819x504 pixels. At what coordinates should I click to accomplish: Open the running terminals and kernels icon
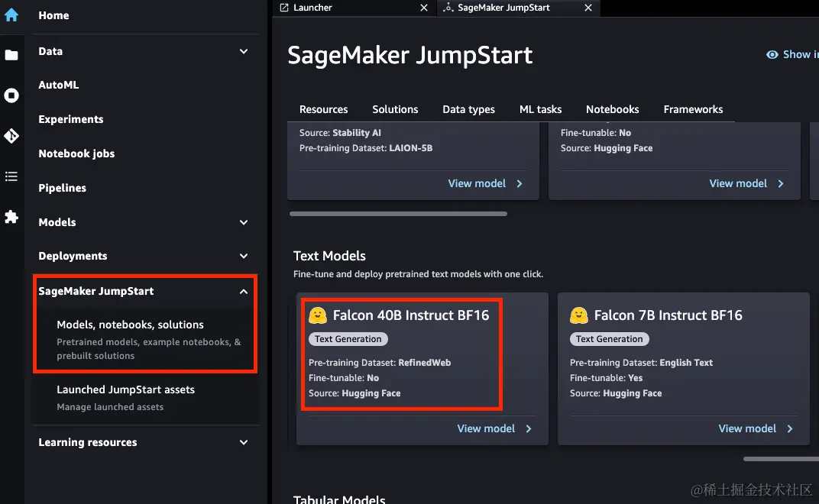11,95
